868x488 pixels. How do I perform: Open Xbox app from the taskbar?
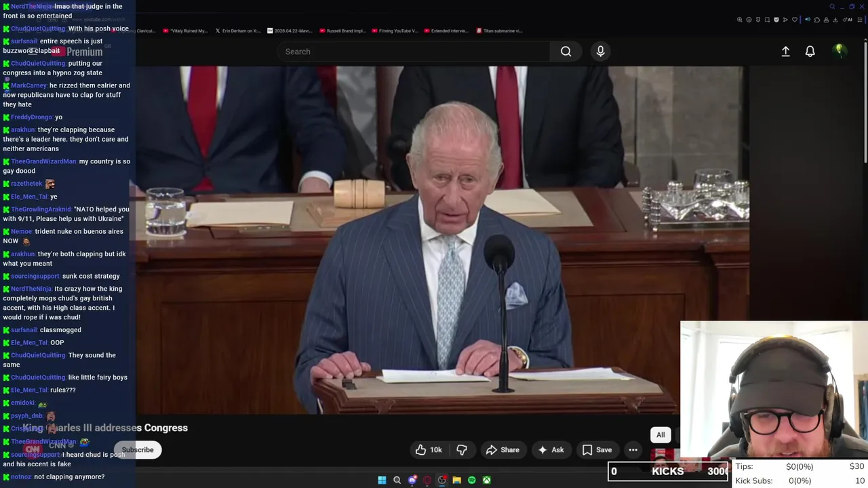[487, 480]
